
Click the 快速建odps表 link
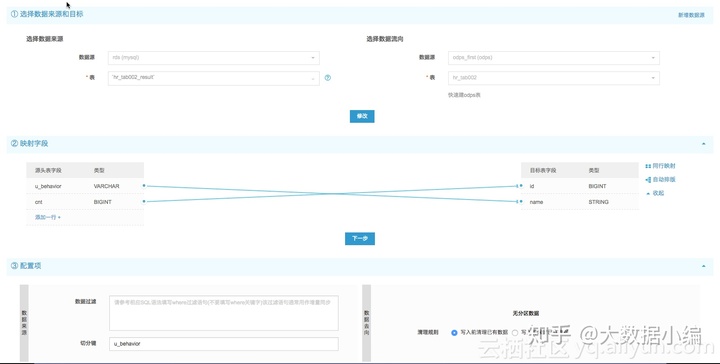(x=464, y=95)
